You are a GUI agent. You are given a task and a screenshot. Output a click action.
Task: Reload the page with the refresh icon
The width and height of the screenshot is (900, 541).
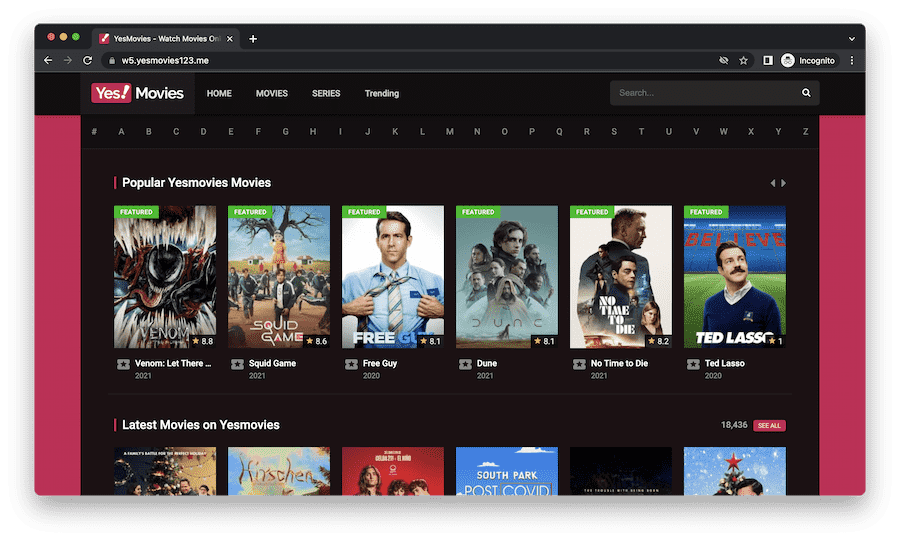(87, 60)
